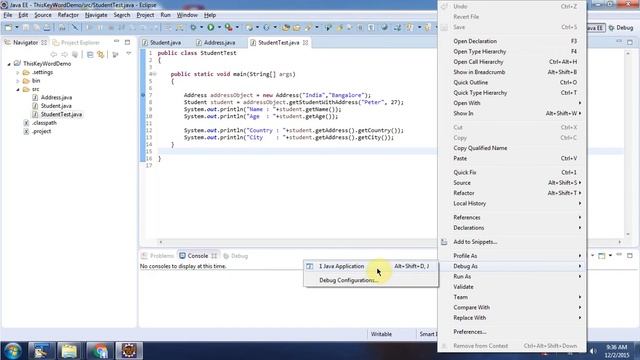Open Chrome from the taskbar
The image size is (640, 360).
point(99,351)
